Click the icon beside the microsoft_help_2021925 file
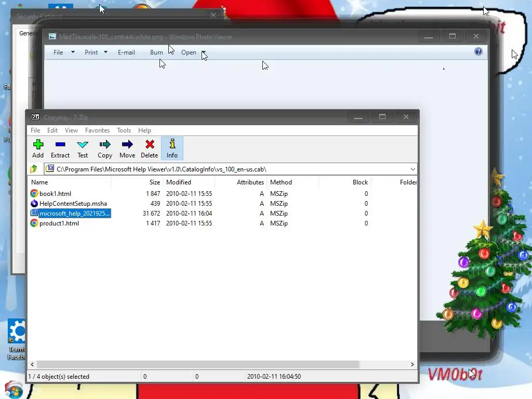 [34, 213]
